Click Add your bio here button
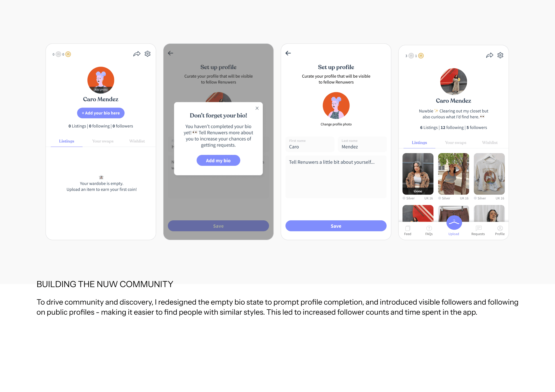This screenshot has height=392, width=555. coord(101,113)
